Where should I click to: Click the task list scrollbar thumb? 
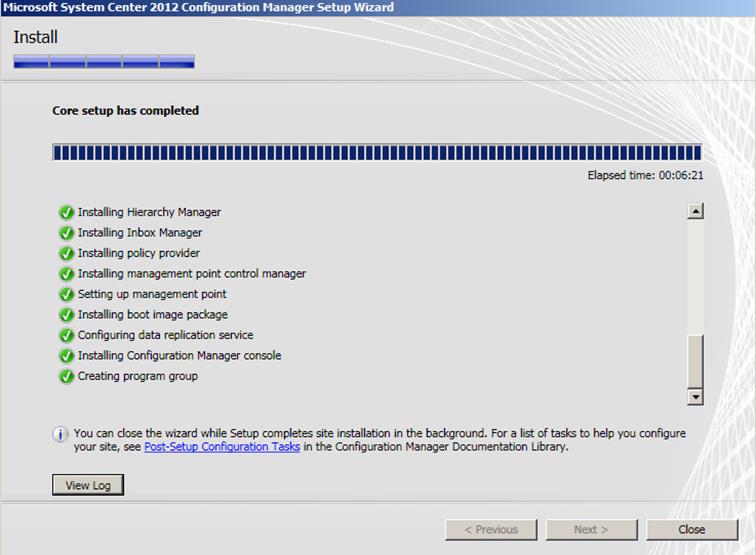695,361
